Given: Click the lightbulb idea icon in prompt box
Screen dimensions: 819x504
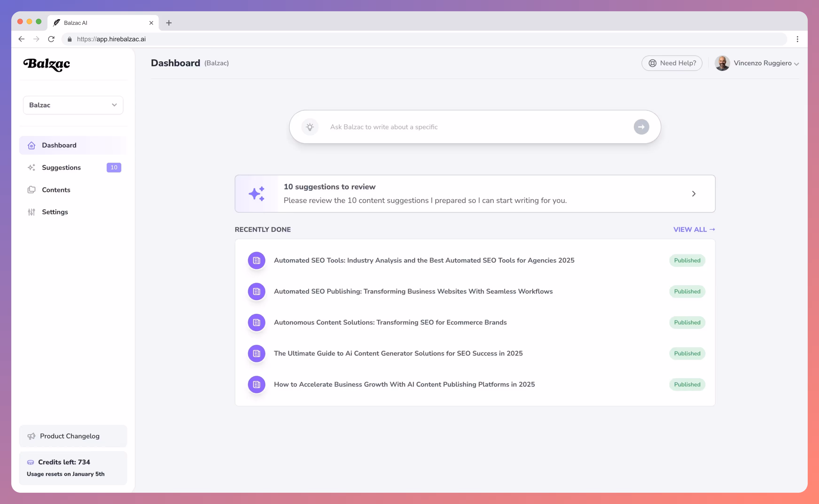Looking at the screenshot, I should 310,127.
